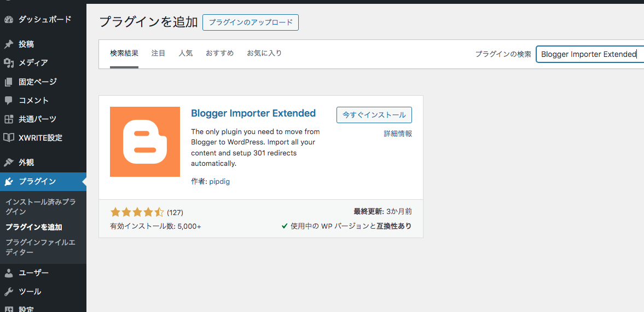This screenshot has width=644, height=312.
Task: Focus the プラグインの検索 search field
Action: (x=590, y=54)
